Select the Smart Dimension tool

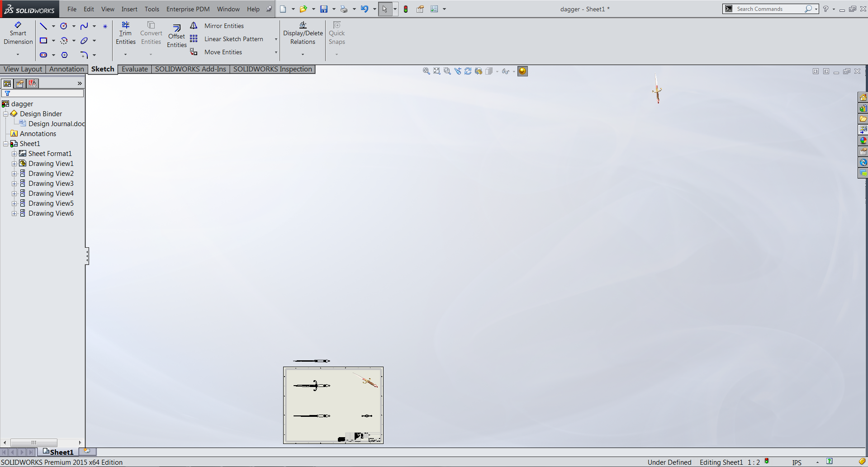tap(18, 33)
